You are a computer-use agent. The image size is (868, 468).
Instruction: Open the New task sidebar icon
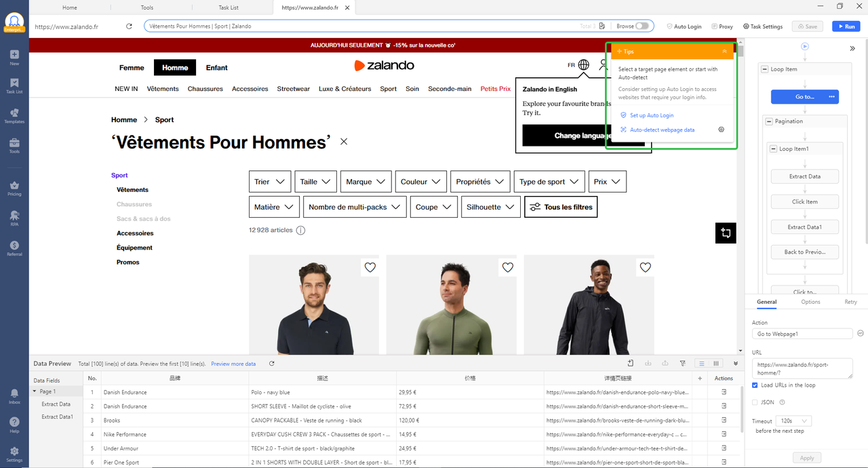[14, 58]
